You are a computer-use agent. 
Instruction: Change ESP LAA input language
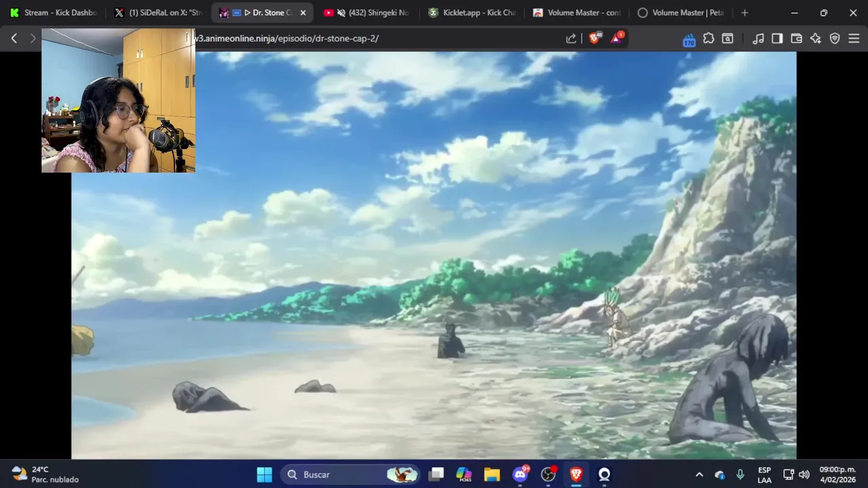[764, 474]
